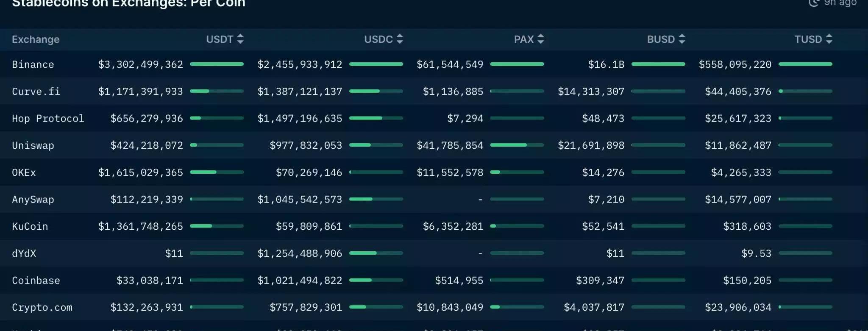Open the Curve.fi exchange row
The image size is (868, 331).
pyautogui.click(x=36, y=92)
